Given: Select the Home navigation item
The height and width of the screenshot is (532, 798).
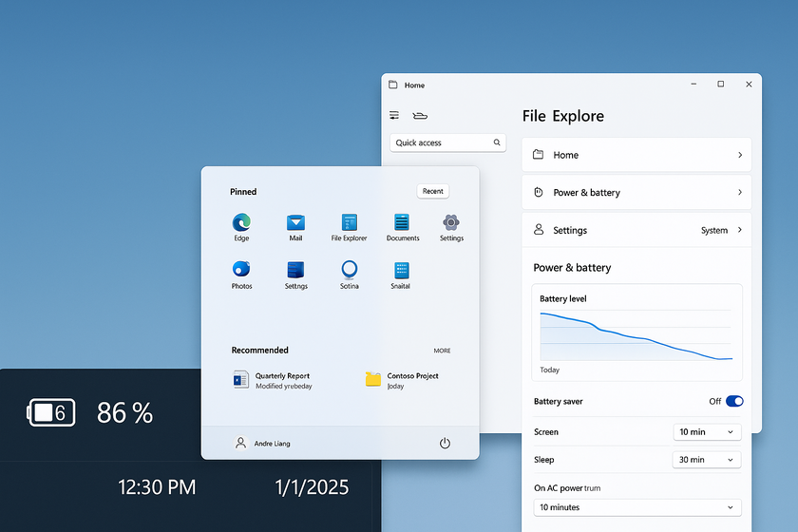Looking at the screenshot, I should pyautogui.click(x=636, y=155).
